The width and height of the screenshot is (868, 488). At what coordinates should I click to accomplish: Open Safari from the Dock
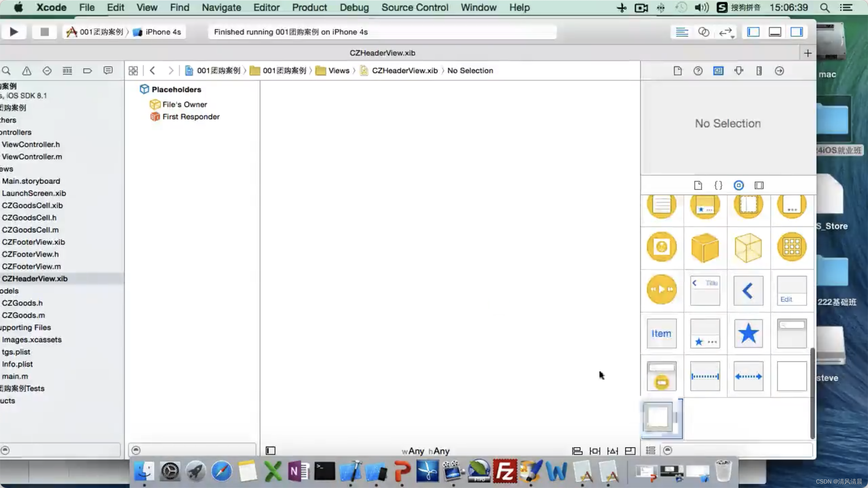(x=221, y=471)
